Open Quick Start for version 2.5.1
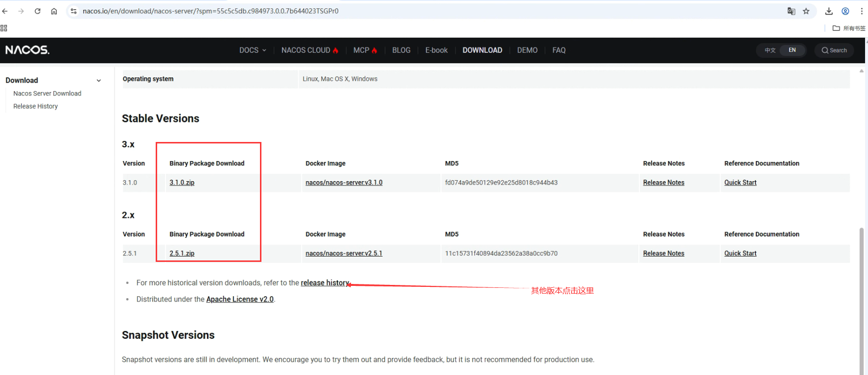 pyautogui.click(x=741, y=254)
